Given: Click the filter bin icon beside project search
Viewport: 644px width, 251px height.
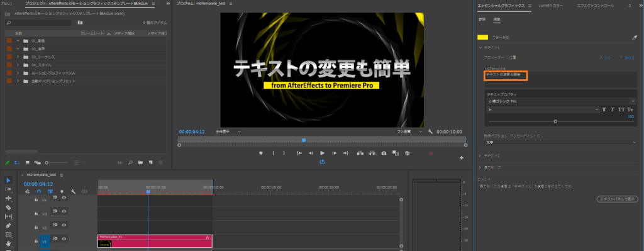Looking at the screenshot, I should click(80, 22).
